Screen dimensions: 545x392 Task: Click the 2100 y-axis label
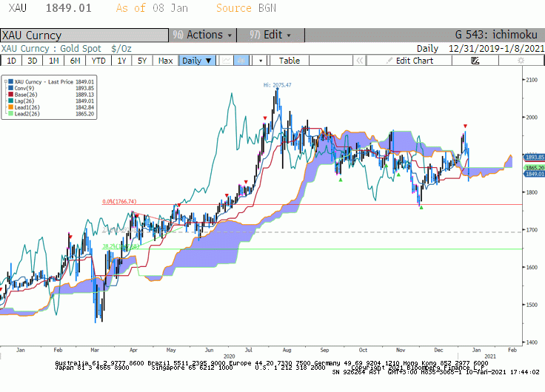[532, 80]
